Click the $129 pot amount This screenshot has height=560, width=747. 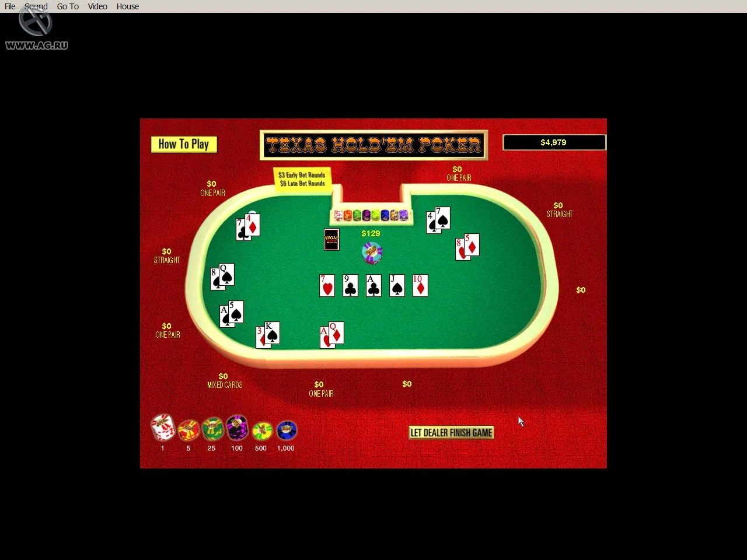tap(371, 233)
